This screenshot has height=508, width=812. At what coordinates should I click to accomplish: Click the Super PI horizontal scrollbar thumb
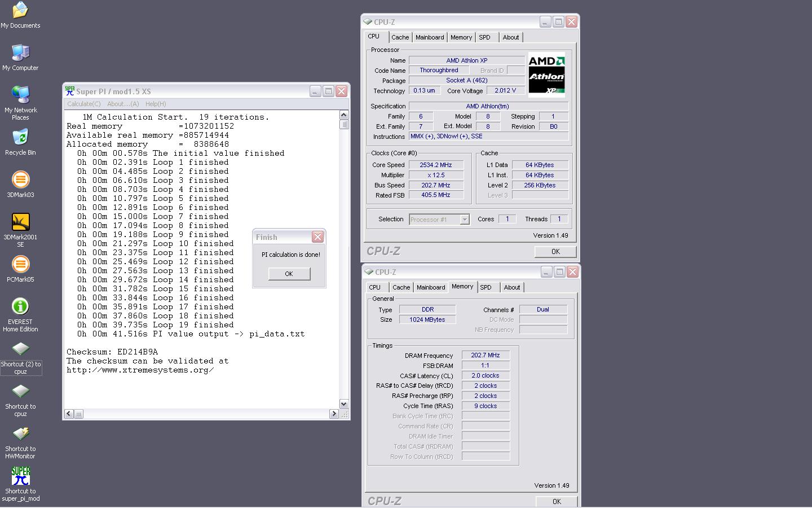(x=78, y=414)
